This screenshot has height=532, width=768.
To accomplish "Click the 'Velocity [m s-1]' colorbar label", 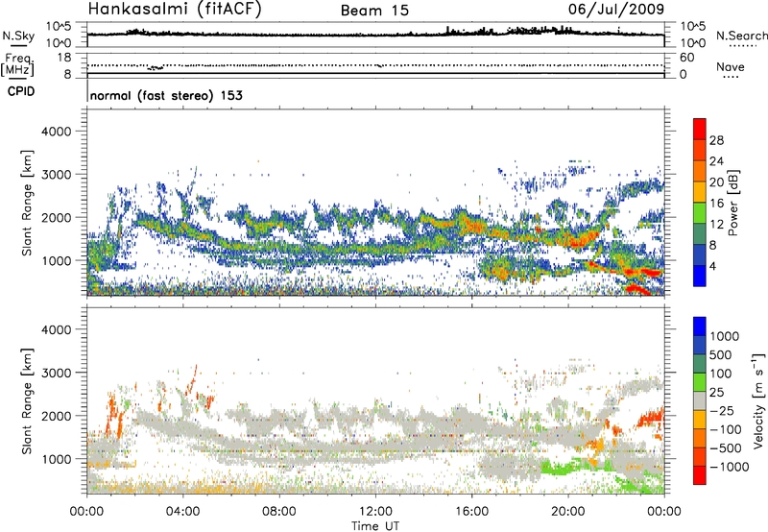I will pyautogui.click(x=758, y=399).
